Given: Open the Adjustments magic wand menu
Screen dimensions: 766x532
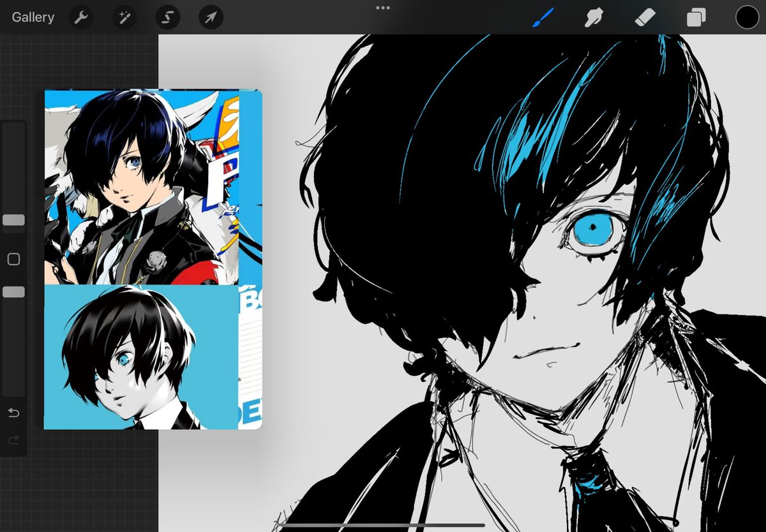Looking at the screenshot, I should (124, 18).
